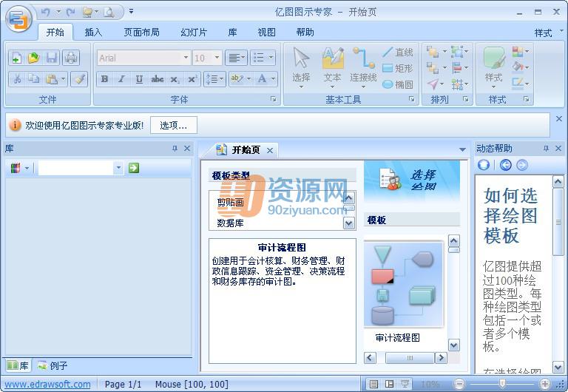Screen dimensions: 568x392
Task: Open the 插入 ribbon tab
Action: 93,33
